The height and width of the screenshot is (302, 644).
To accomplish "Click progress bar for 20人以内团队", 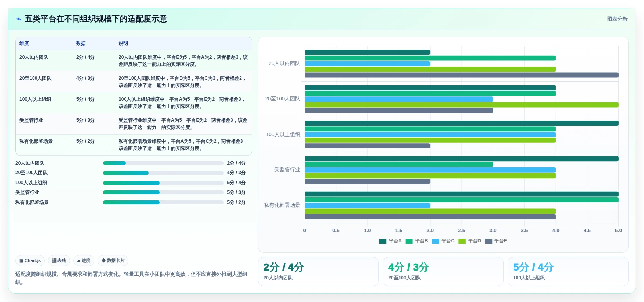I will click(163, 163).
